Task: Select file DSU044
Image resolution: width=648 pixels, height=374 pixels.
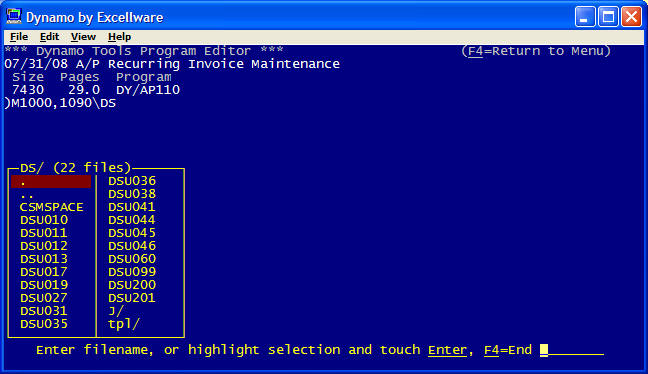Action: 132,220
